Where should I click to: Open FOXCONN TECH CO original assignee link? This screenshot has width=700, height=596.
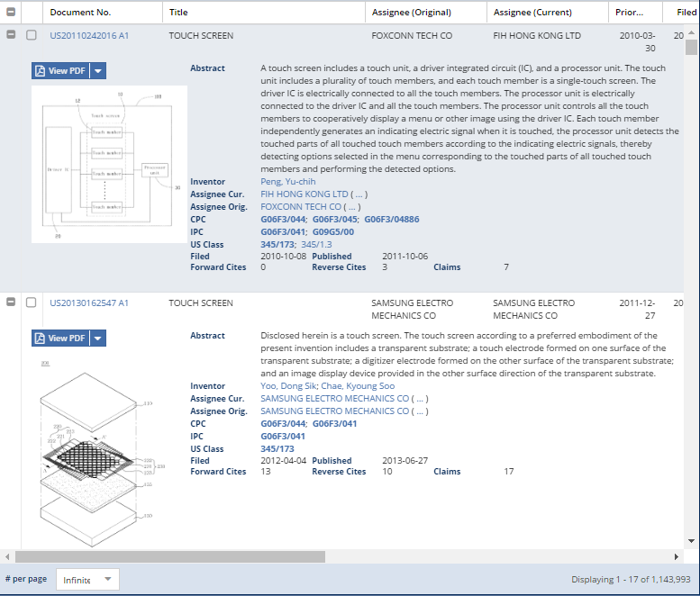[x=301, y=206]
